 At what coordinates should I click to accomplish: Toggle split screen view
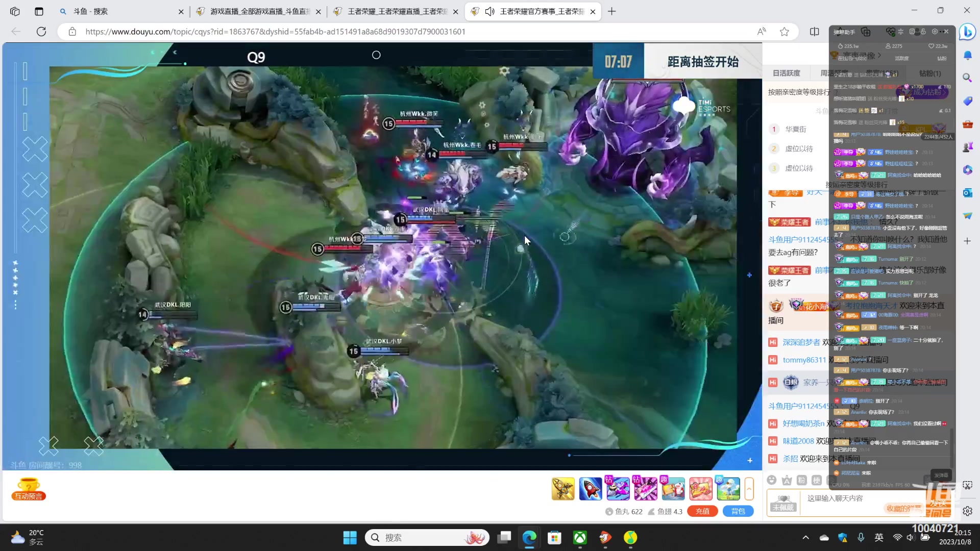[x=814, y=32]
